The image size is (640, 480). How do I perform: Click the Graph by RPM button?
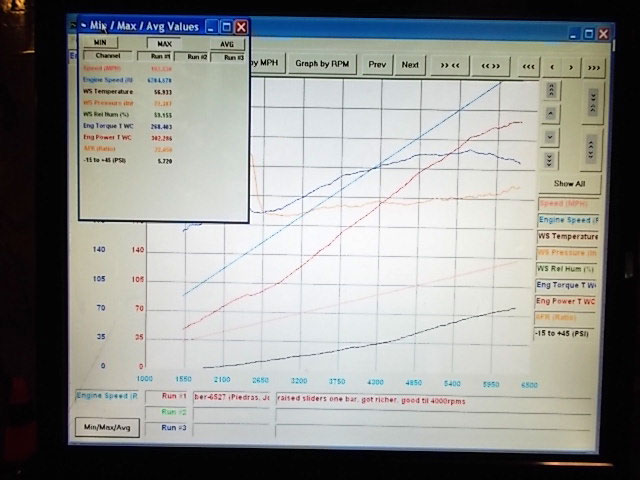(322, 64)
